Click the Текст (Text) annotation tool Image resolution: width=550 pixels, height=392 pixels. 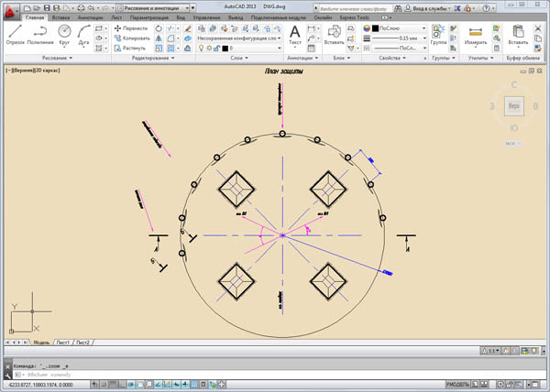294,35
